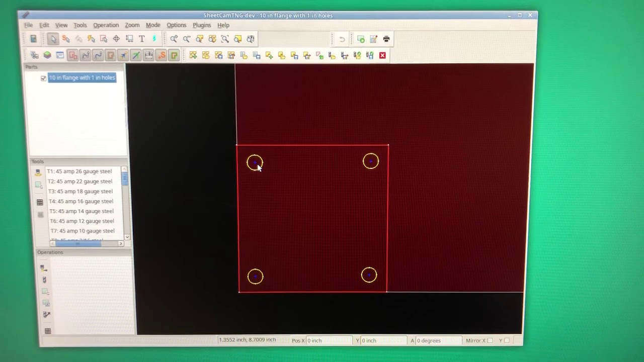The width and height of the screenshot is (644, 362).
Task: Open the Mode menu
Action: (x=153, y=25)
